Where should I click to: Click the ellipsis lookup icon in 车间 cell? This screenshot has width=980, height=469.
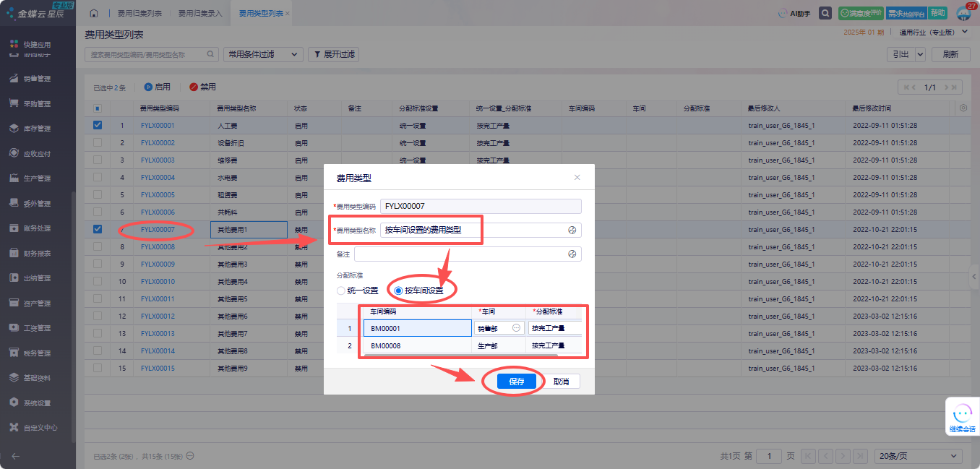(516, 328)
